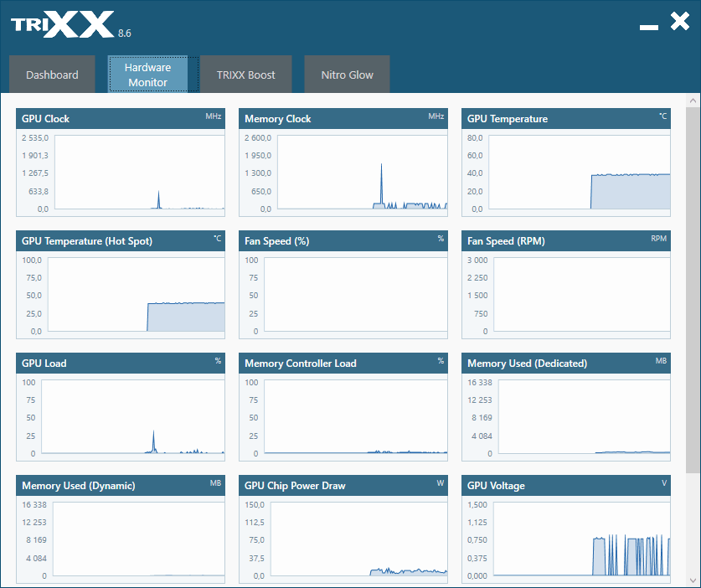Click the '1,500' GPU Voltage axis value
This screenshot has height=588, width=701.
(477, 504)
